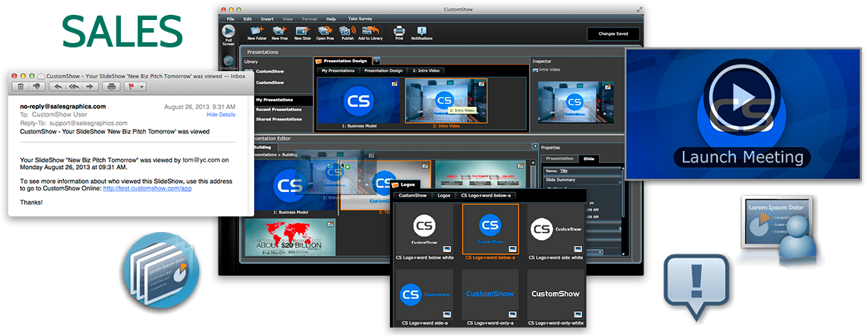Click the large exclamation speech bubble icon

(x=696, y=288)
